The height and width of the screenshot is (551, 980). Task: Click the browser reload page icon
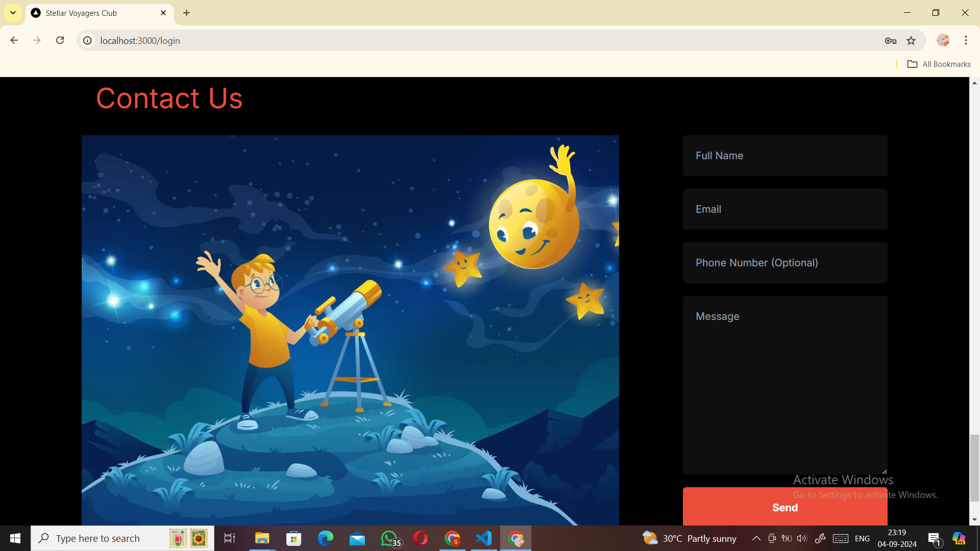point(60,40)
